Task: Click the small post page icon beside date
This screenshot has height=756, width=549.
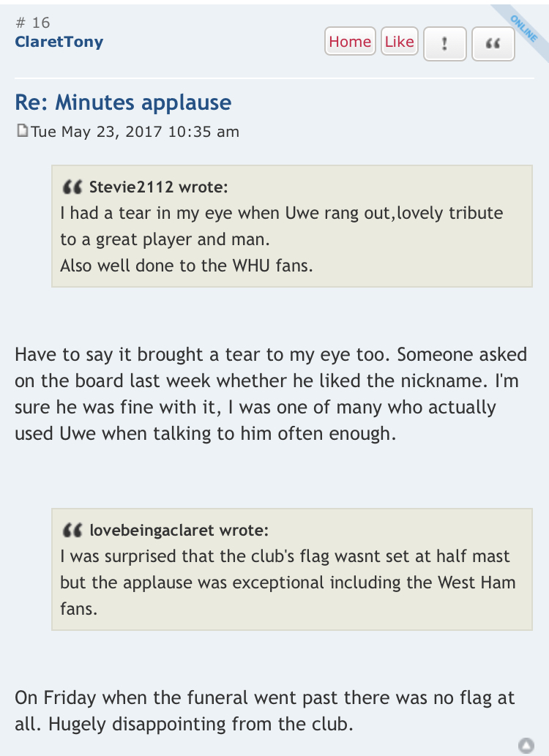Action: pyautogui.click(x=22, y=131)
